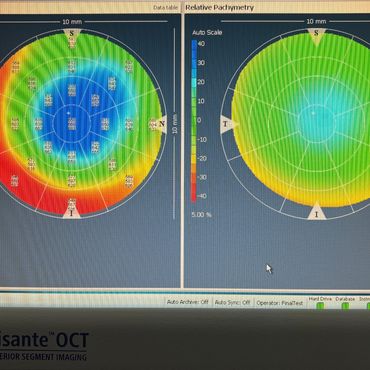Click the -20 value on the color scale
This screenshot has height=370, width=370.
(x=201, y=158)
